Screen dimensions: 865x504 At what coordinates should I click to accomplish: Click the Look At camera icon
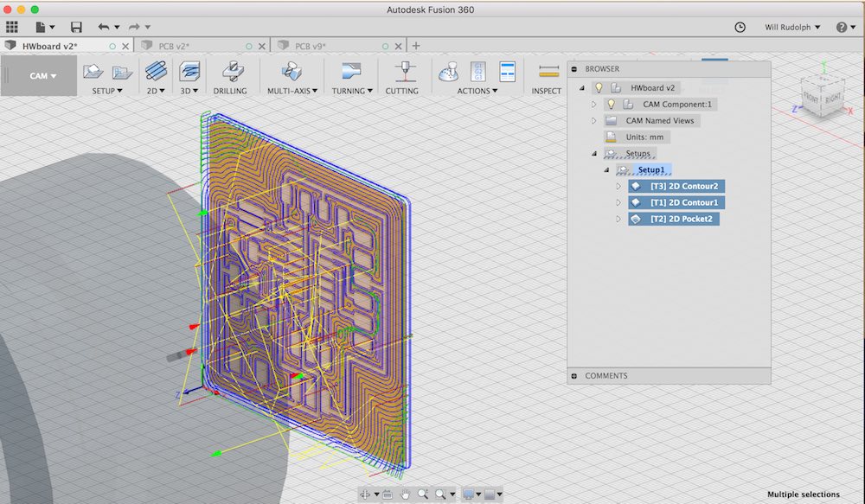388,494
